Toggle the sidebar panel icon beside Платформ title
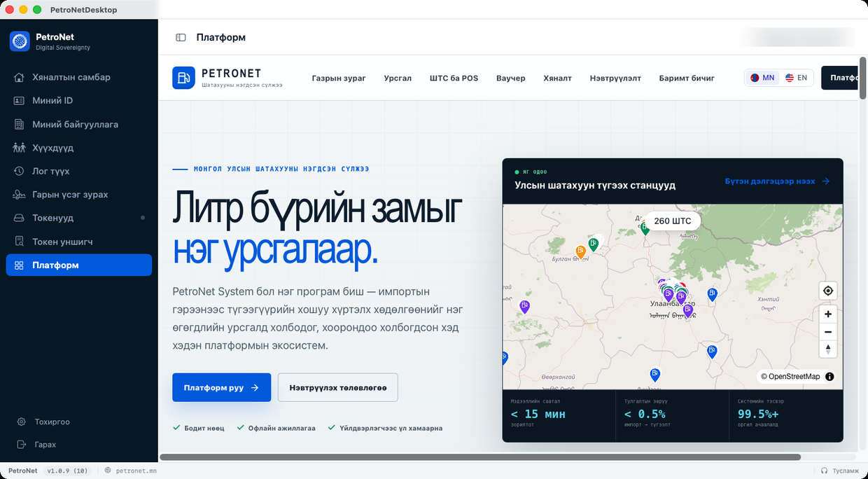 tap(181, 38)
